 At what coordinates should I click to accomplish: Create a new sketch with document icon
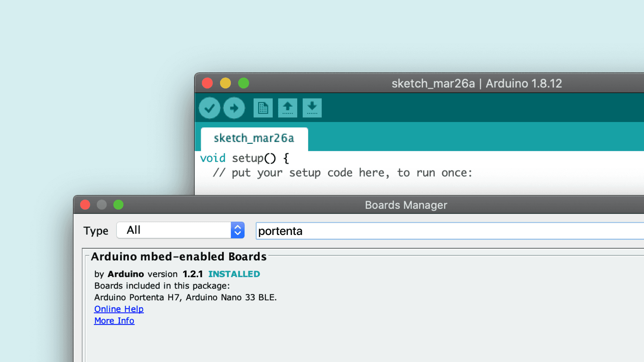click(263, 108)
